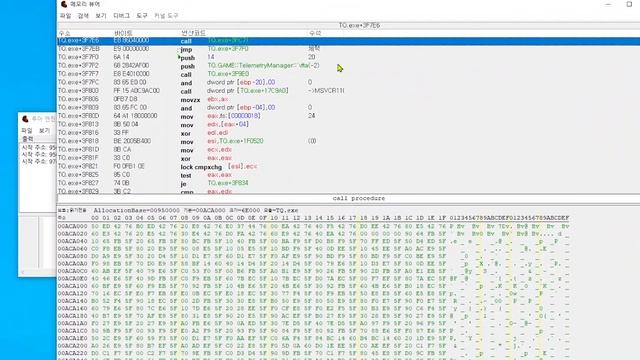The width and height of the screenshot is (640, 360).
Task: Minimize the Memory Viewer window
Action: 608,4
